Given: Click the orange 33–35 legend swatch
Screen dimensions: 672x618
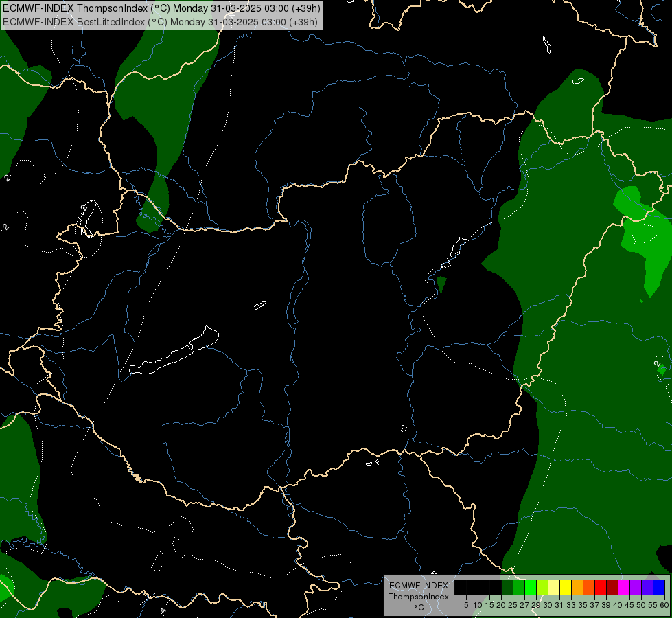Looking at the screenshot, I should pyautogui.click(x=578, y=588).
